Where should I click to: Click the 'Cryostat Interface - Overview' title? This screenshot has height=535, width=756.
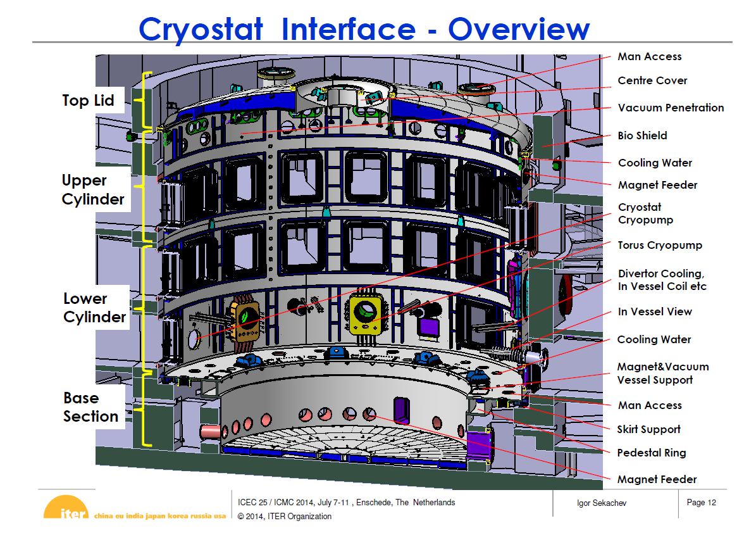tap(364, 29)
